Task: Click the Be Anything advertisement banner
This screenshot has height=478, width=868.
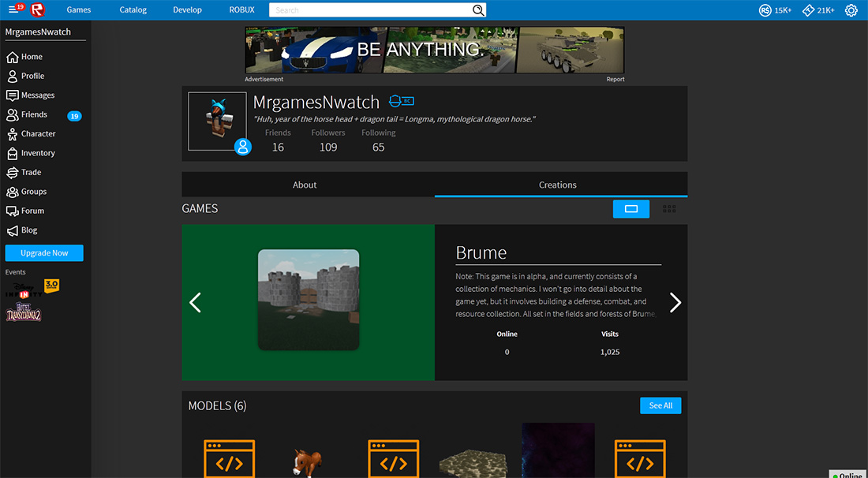Action: [435, 50]
